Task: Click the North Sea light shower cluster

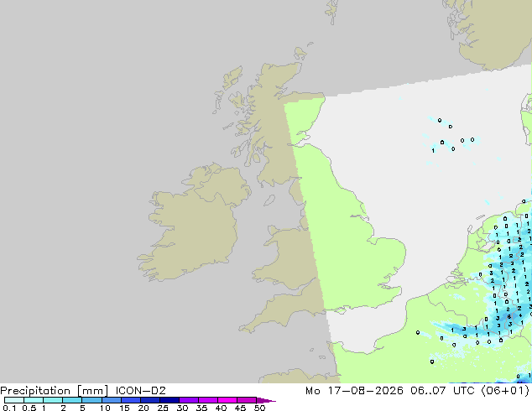Action: 451,136
